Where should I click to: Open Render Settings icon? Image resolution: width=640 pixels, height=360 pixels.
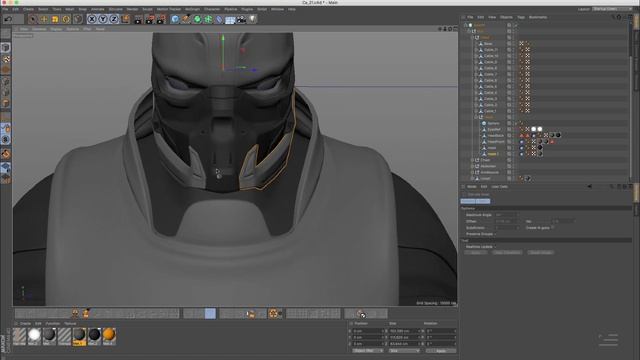click(x=161, y=19)
